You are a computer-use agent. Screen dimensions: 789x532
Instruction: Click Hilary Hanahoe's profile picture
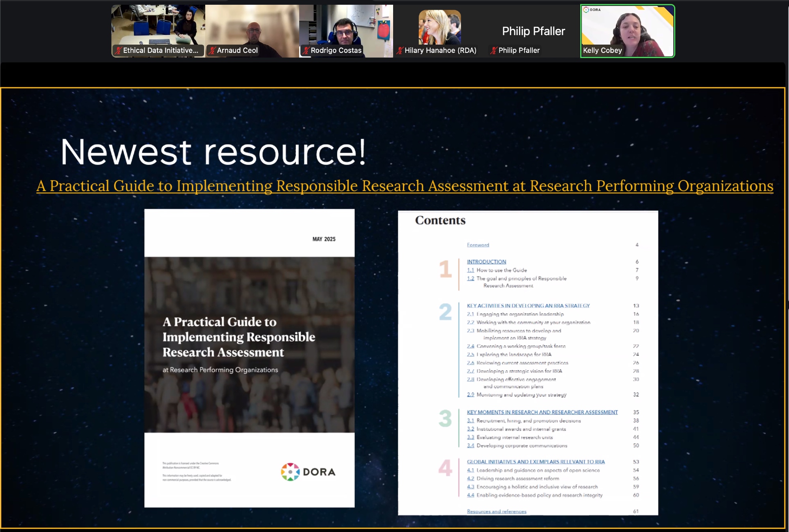click(439, 27)
